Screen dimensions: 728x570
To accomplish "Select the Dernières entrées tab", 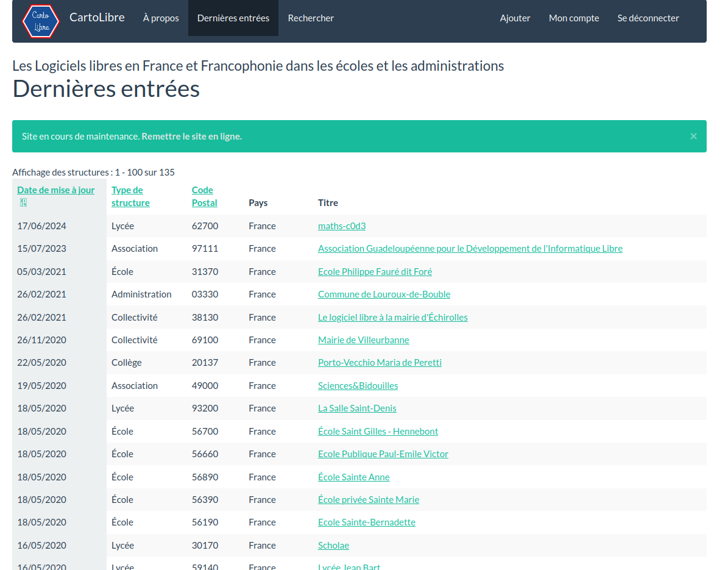I will 233,18.
